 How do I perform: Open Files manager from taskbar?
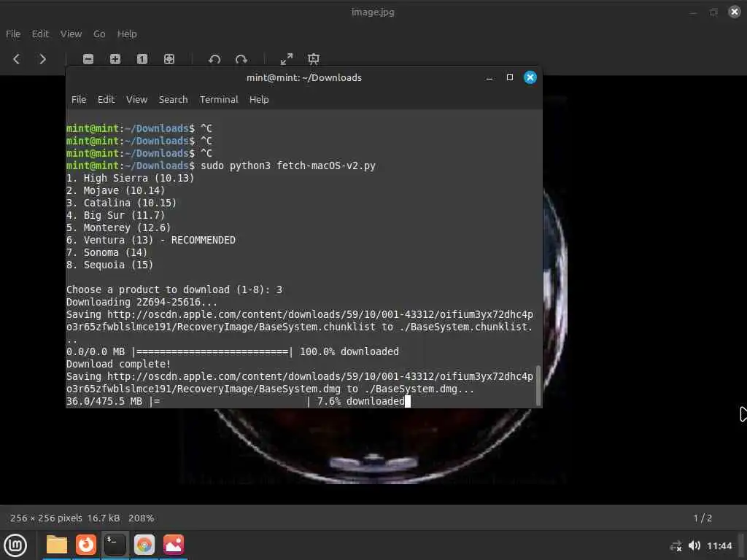pyautogui.click(x=57, y=545)
